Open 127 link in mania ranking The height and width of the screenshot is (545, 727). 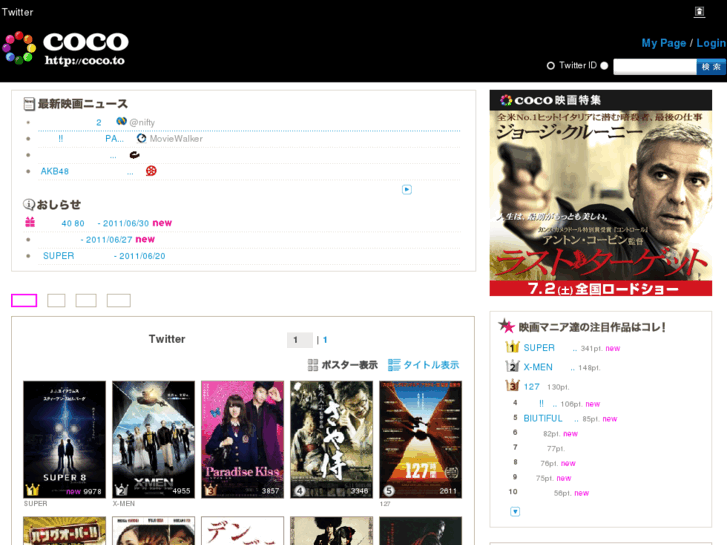(531, 387)
